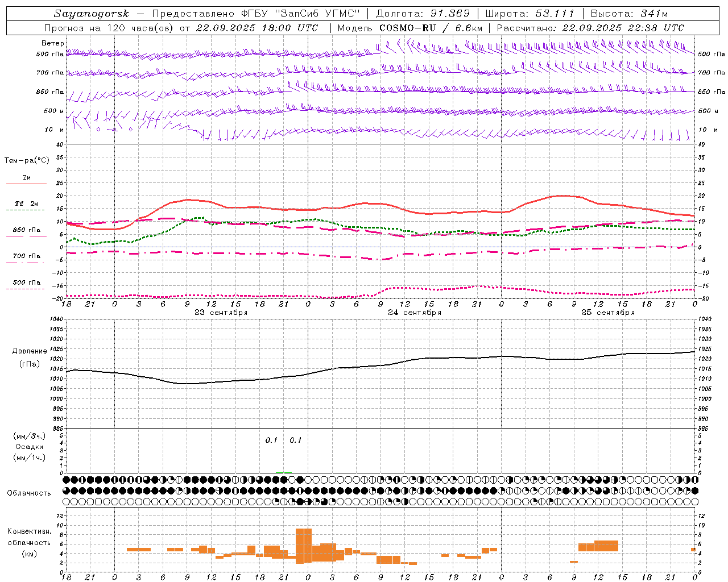728x582 pixels.
Task: Click the 24 сентября date label
Action: tap(415, 313)
